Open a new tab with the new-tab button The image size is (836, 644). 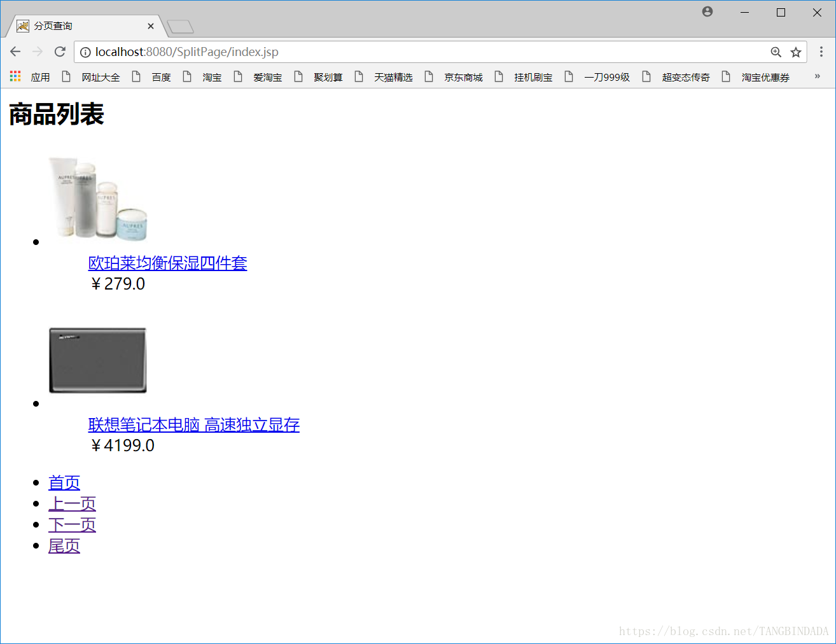[181, 27]
